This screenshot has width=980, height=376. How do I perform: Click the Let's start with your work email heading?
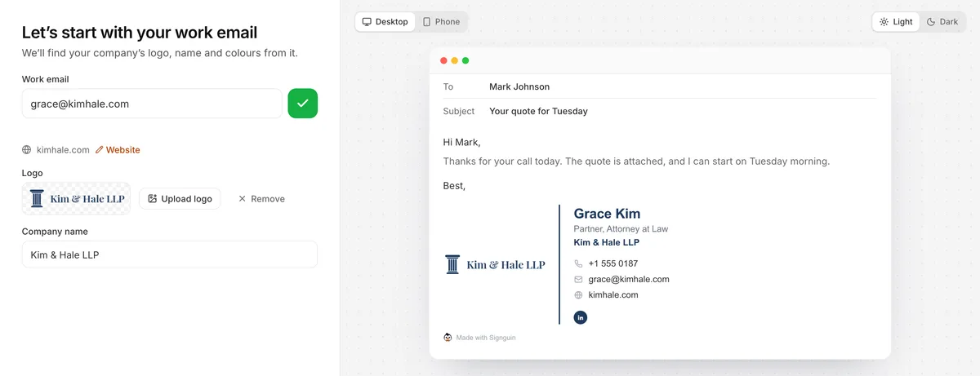click(x=140, y=33)
